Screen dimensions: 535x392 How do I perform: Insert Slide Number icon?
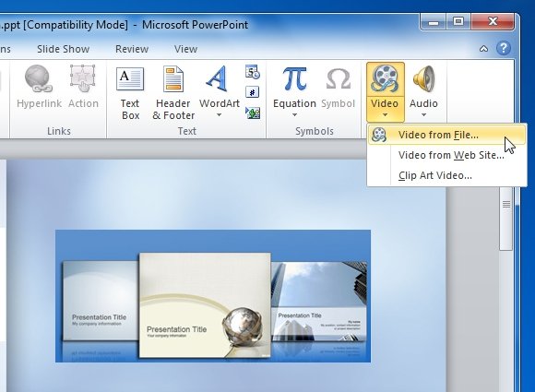[253, 92]
